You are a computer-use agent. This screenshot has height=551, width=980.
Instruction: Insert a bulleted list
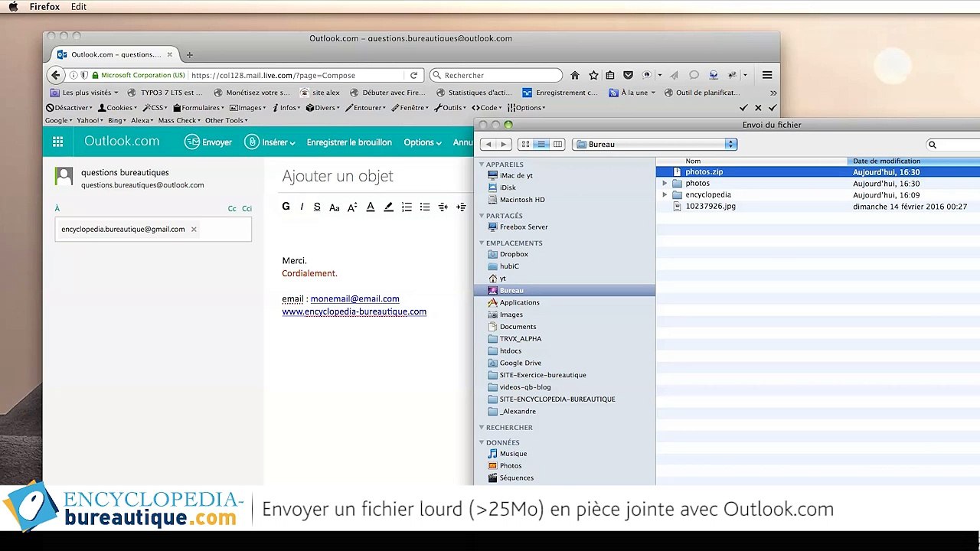pyautogui.click(x=425, y=207)
